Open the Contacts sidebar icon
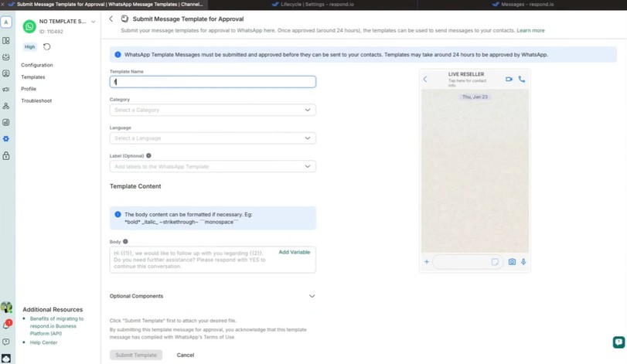 point(6,73)
